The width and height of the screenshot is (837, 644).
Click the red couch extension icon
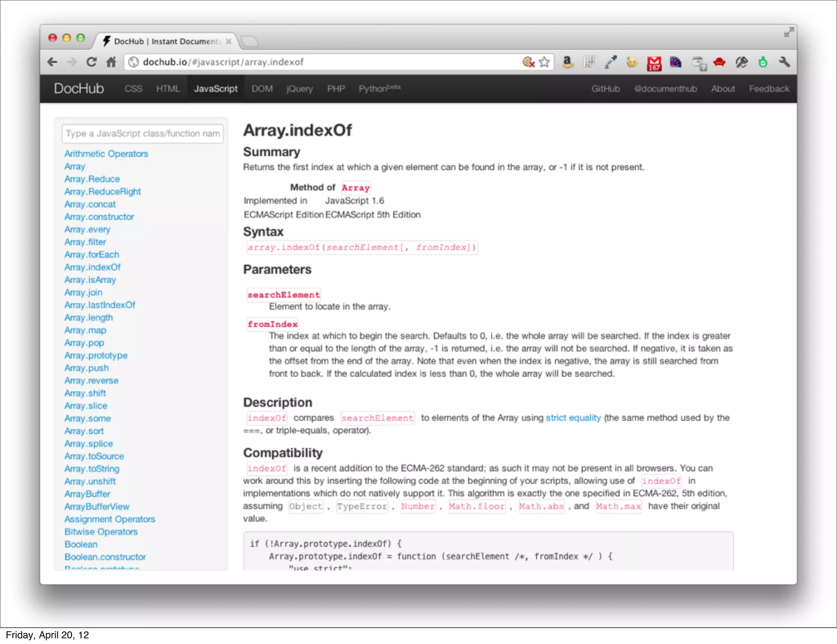click(x=719, y=62)
